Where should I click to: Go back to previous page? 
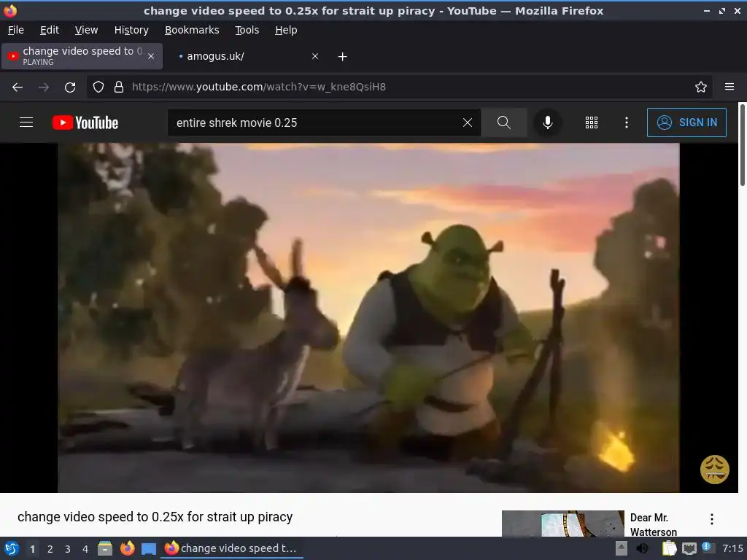(18, 87)
